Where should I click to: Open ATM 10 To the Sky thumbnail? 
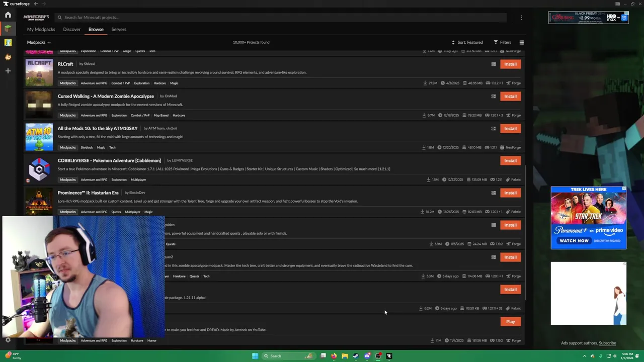[39, 137]
